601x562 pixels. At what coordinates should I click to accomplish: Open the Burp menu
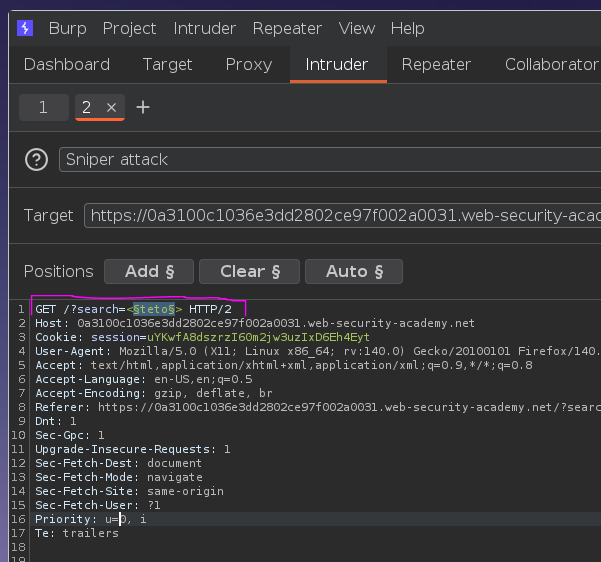[x=67, y=28]
